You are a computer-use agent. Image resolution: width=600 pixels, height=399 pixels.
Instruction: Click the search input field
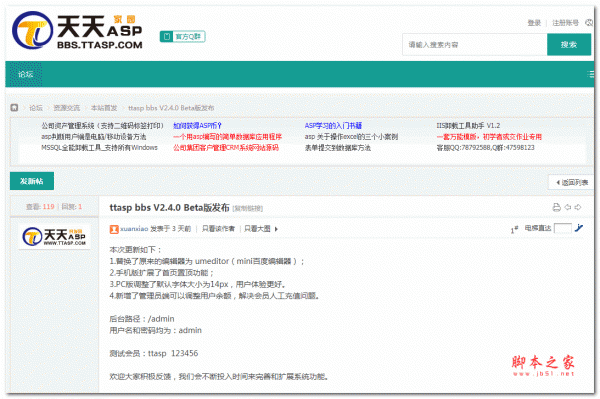click(474, 45)
